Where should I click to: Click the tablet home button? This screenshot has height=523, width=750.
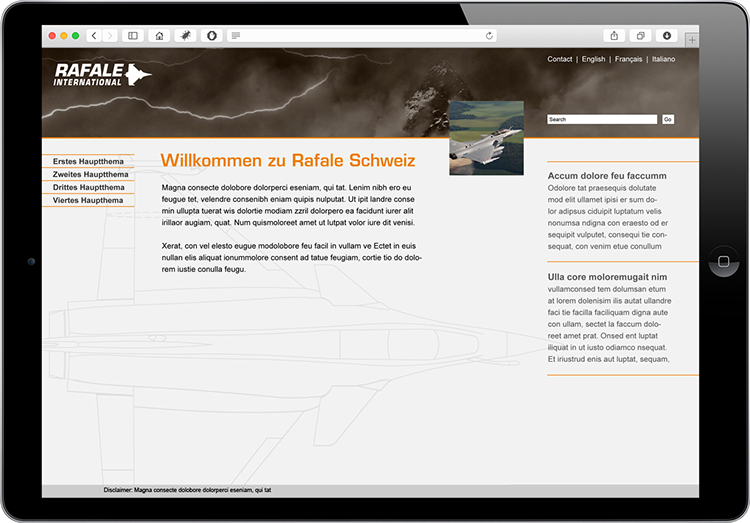tap(724, 261)
